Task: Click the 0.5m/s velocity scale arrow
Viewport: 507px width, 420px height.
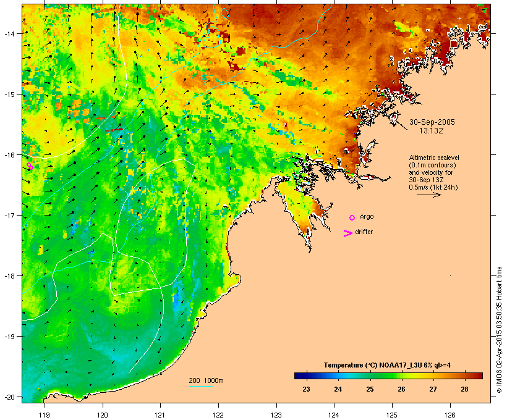Action: (x=429, y=195)
